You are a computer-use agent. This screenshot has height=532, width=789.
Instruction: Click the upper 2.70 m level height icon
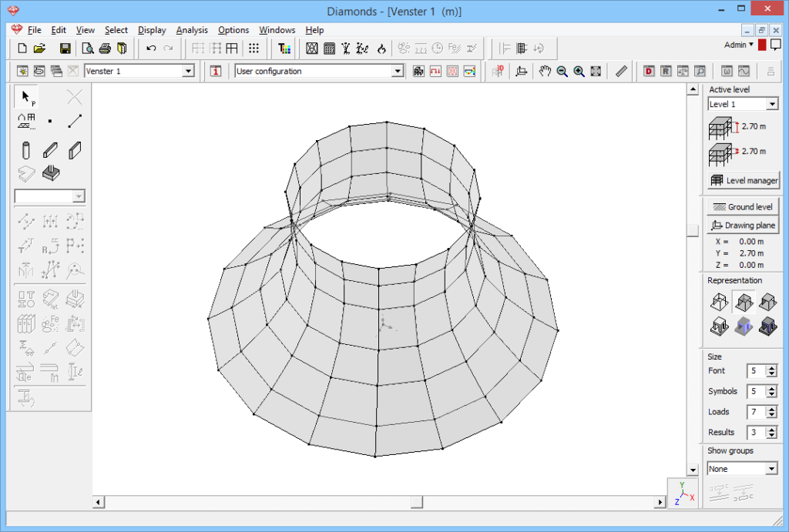[724, 129]
